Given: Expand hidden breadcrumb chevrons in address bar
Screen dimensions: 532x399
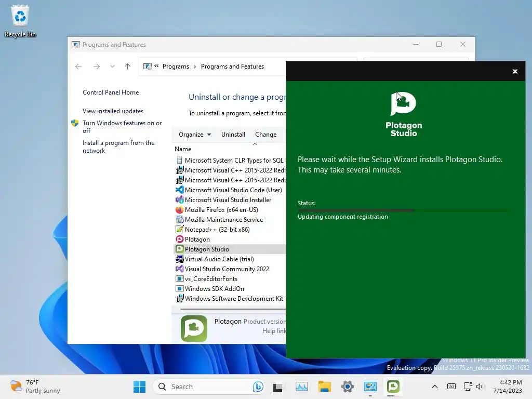Looking at the screenshot, I should pos(156,66).
